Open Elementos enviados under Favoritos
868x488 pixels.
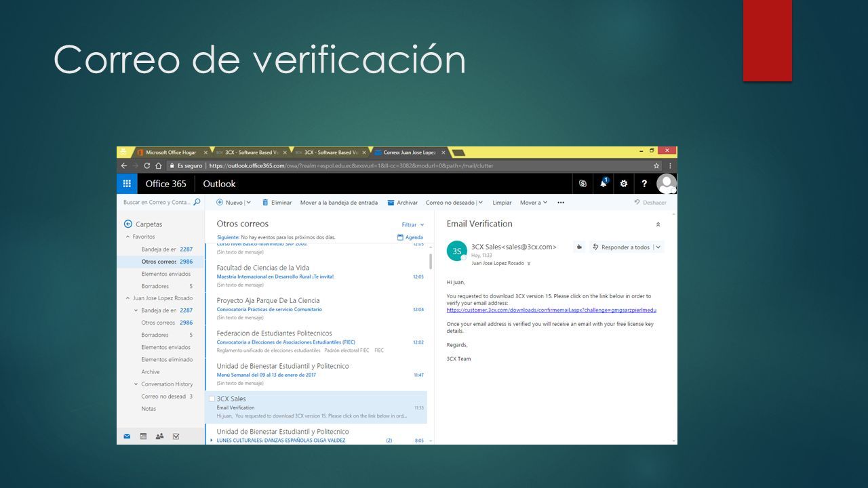click(x=165, y=274)
